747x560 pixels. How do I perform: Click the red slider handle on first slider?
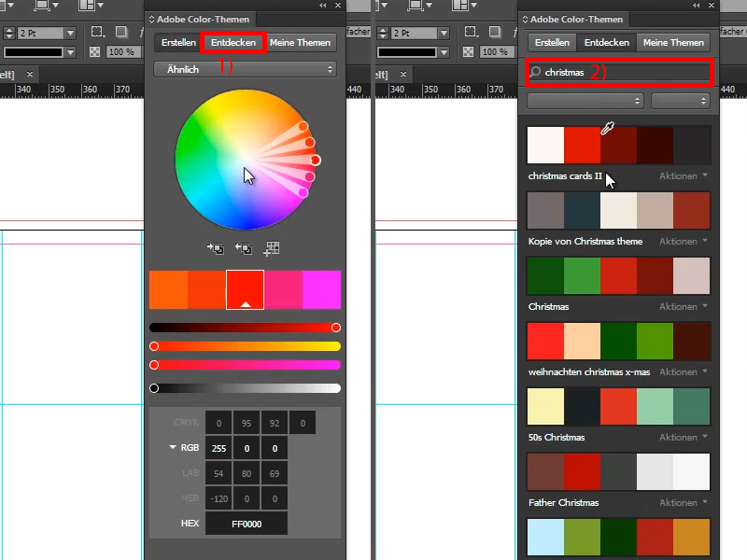coord(336,328)
